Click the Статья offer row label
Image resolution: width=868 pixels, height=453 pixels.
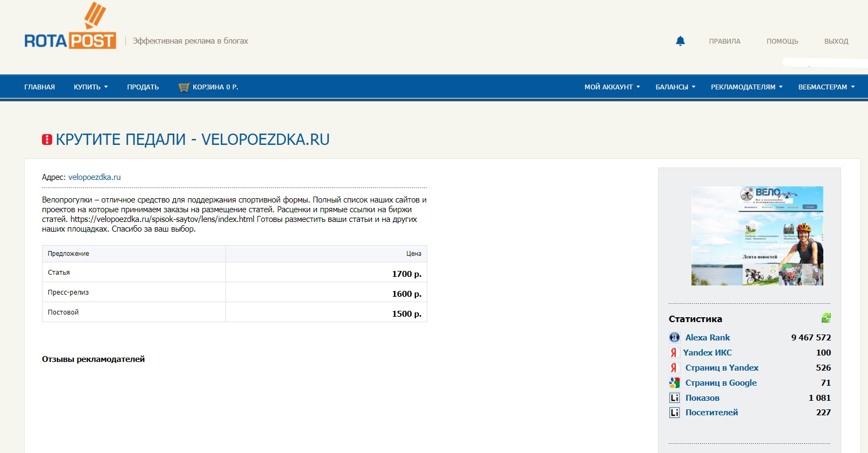(x=59, y=273)
